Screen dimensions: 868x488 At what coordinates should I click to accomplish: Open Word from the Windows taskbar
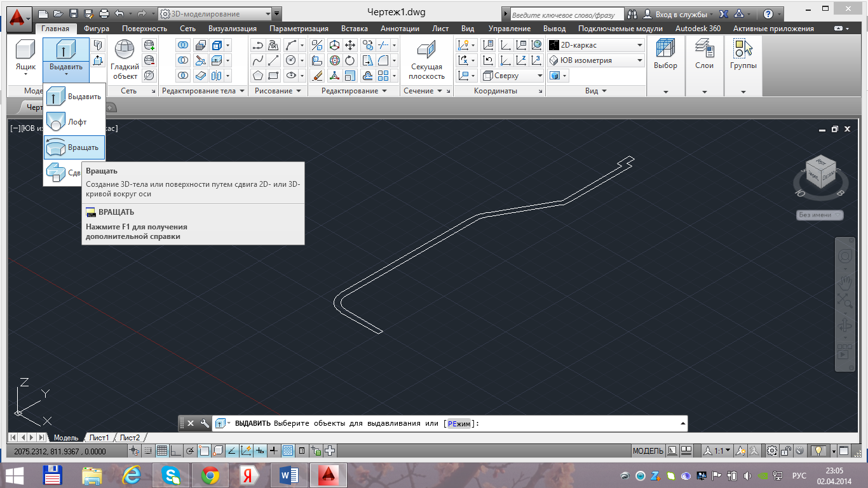pos(289,475)
